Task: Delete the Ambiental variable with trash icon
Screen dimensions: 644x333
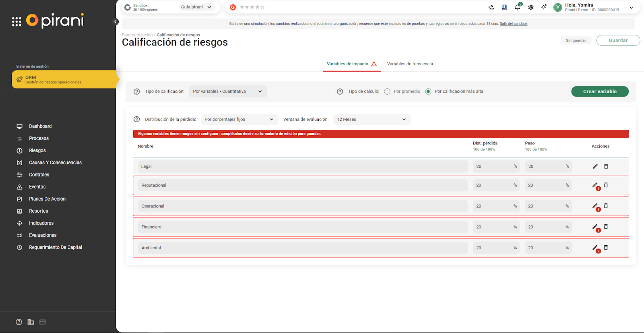Action: point(606,248)
